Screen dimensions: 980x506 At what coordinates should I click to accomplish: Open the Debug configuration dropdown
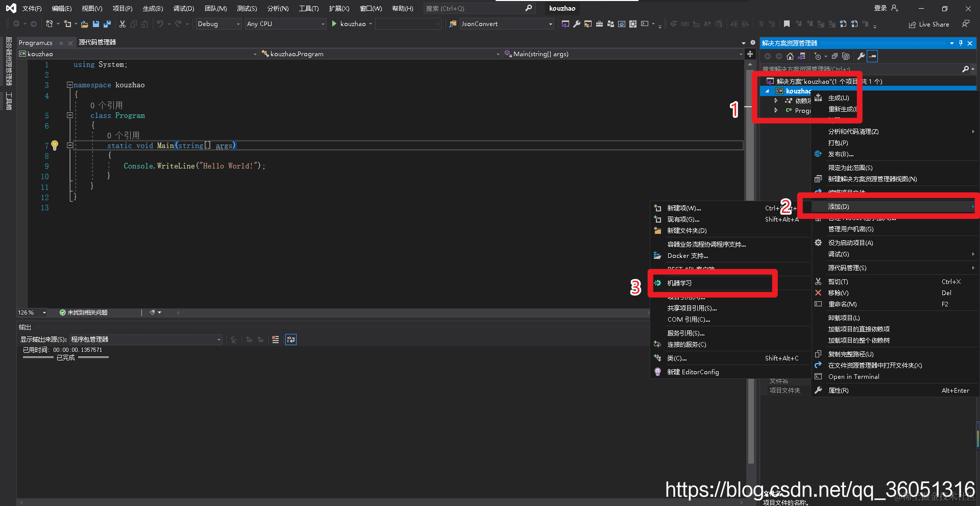point(218,24)
